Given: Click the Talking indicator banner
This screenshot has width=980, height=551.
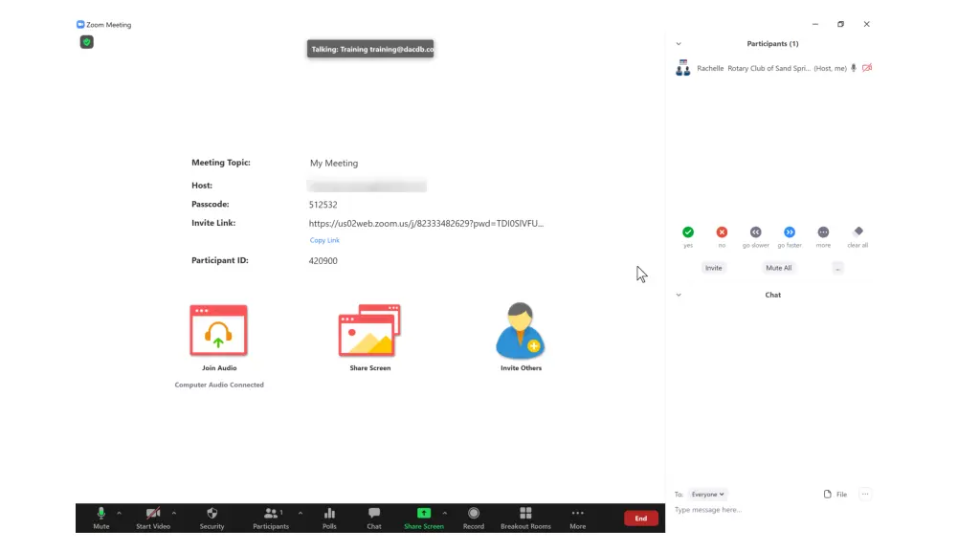Looking at the screenshot, I should coord(370,50).
